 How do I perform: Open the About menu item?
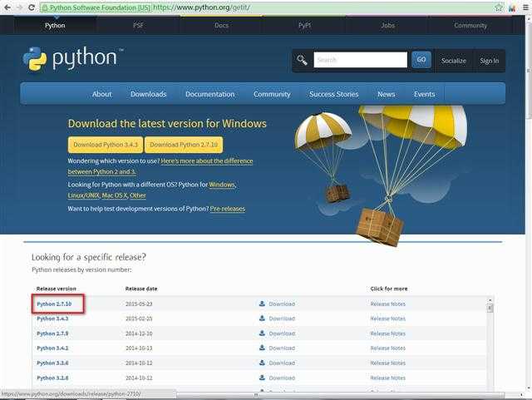click(x=101, y=94)
